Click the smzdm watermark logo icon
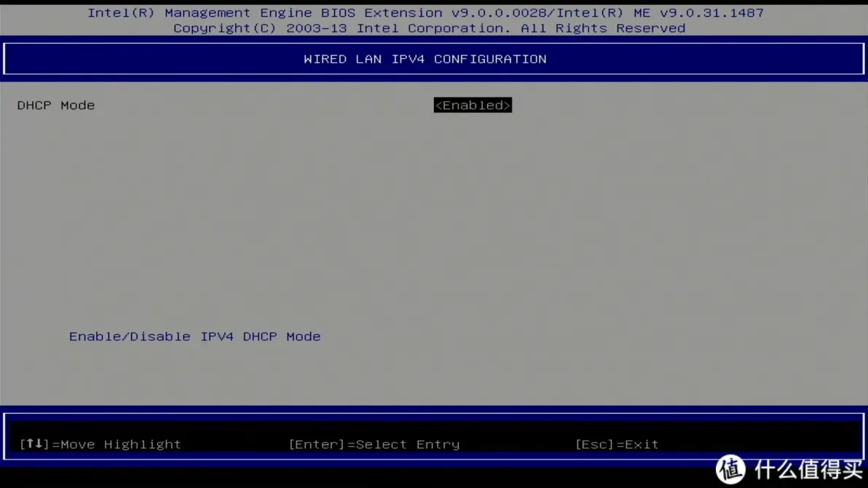 [730, 470]
